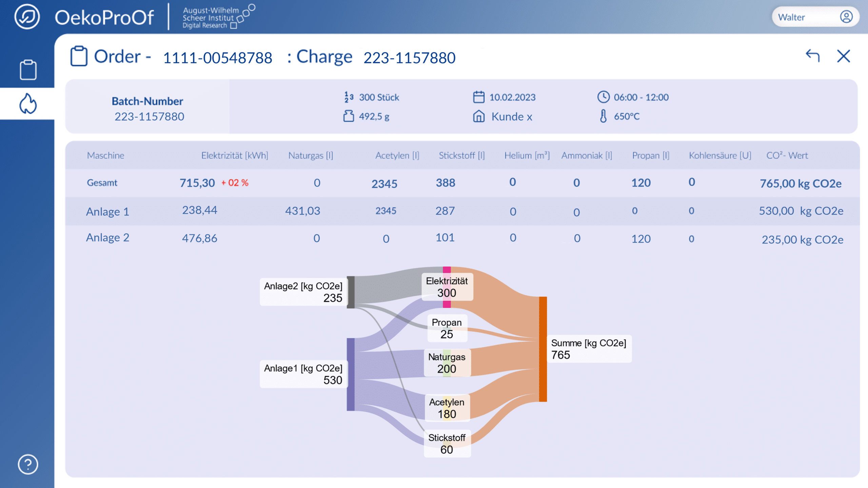
Task: Close the order view with X
Action: click(843, 56)
